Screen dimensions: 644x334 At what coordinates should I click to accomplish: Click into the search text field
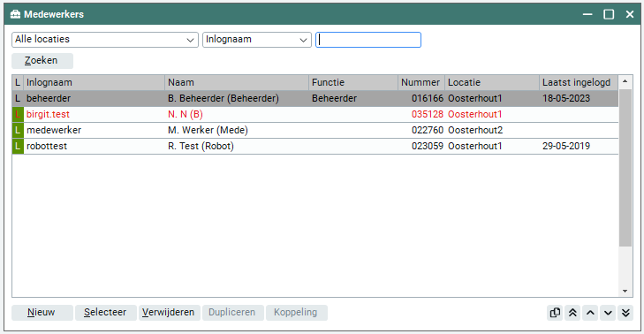click(368, 40)
